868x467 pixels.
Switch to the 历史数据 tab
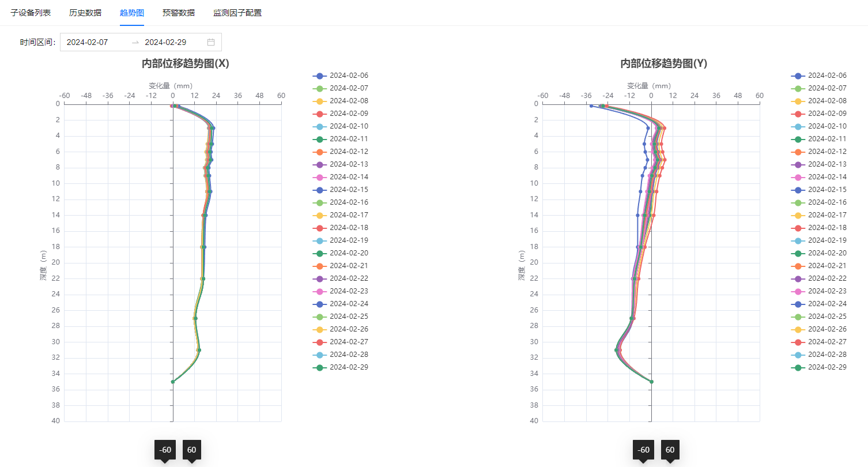click(x=85, y=13)
